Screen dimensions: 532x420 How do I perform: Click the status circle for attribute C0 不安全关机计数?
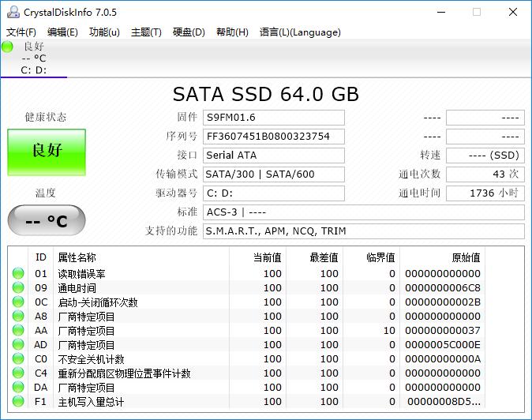click(x=18, y=359)
